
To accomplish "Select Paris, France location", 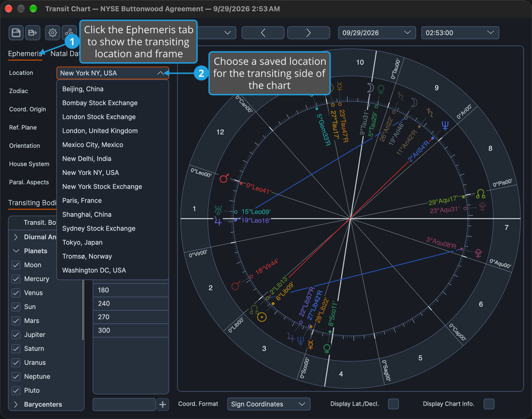I will (x=113, y=200).
